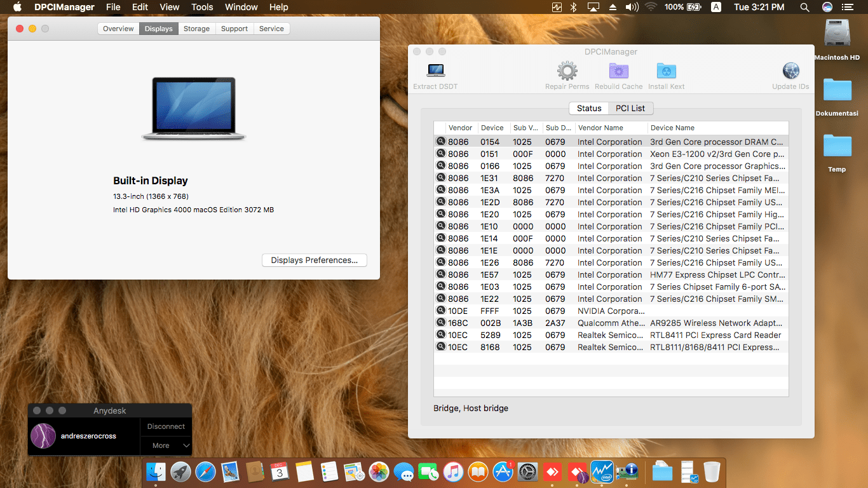
Task: Open Notification Center from the menu bar
Action: (x=848, y=7)
